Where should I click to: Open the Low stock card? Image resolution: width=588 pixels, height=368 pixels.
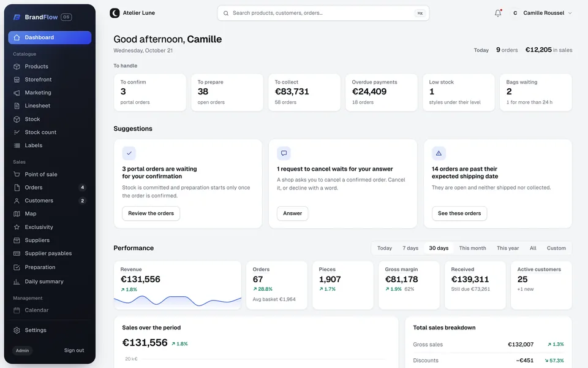click(459, 93)
